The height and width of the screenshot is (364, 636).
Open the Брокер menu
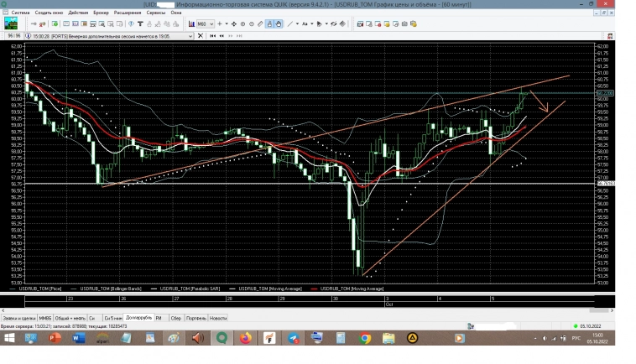101,13
